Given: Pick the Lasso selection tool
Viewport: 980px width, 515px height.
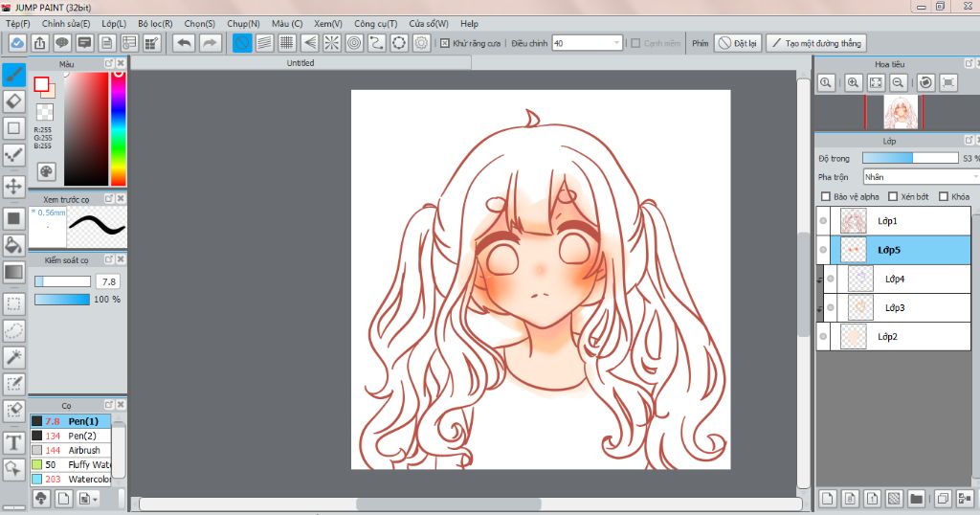Looking at the screenshot, I should point(13,330).
